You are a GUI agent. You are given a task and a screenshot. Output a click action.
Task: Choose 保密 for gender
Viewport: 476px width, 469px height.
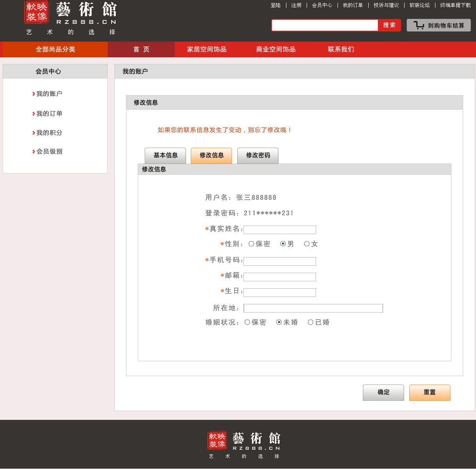[x=251, y=244]
